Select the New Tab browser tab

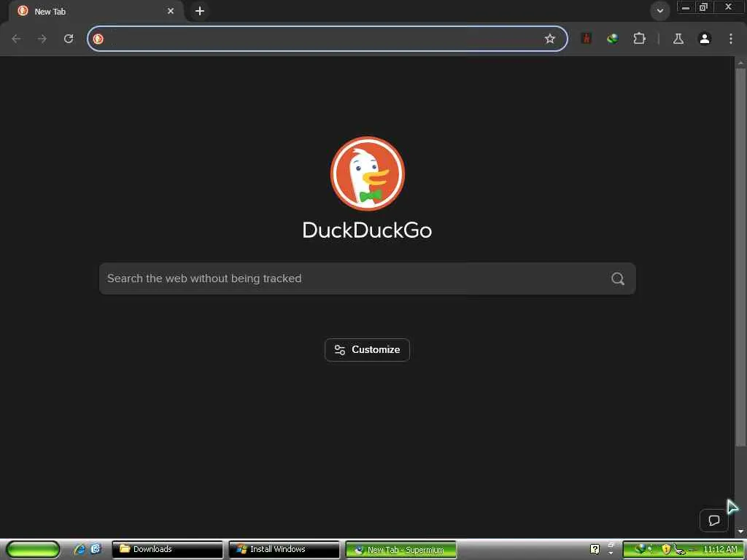[96, 11]
